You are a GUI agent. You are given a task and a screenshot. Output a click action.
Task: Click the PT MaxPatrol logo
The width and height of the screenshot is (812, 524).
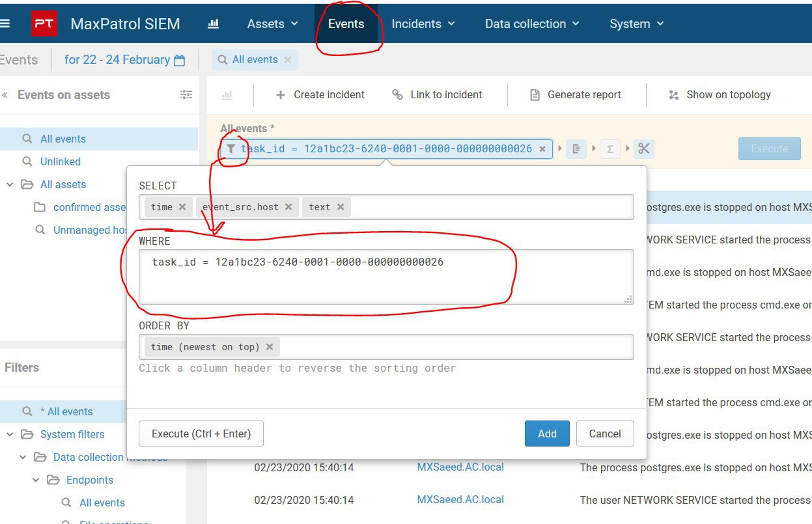point(44,24)
